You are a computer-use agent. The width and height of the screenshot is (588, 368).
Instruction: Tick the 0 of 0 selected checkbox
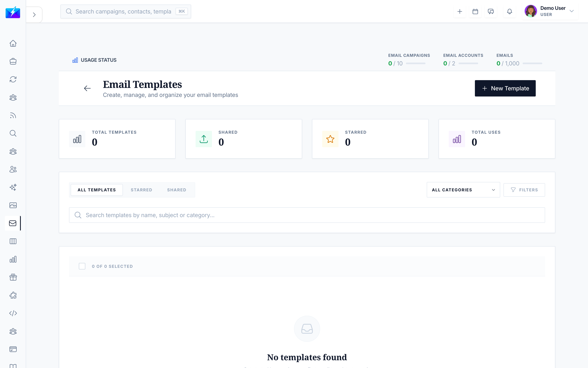pyautogui.click(x=82, y=266)
